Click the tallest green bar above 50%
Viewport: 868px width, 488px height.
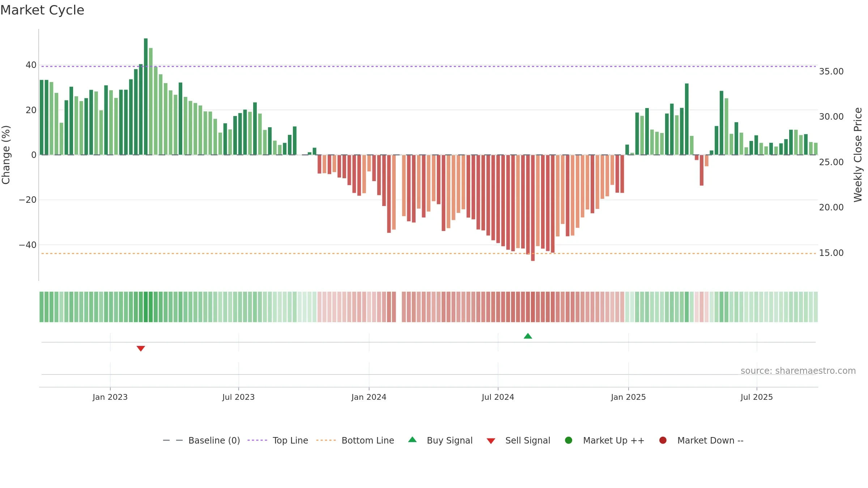146,97
